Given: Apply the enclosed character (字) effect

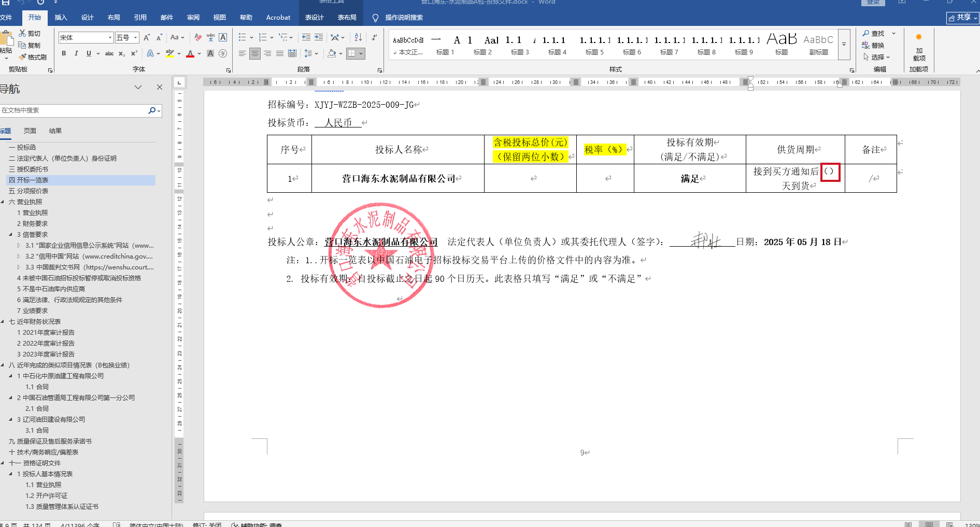Looking at the screenshot, I should click(223, 53).
